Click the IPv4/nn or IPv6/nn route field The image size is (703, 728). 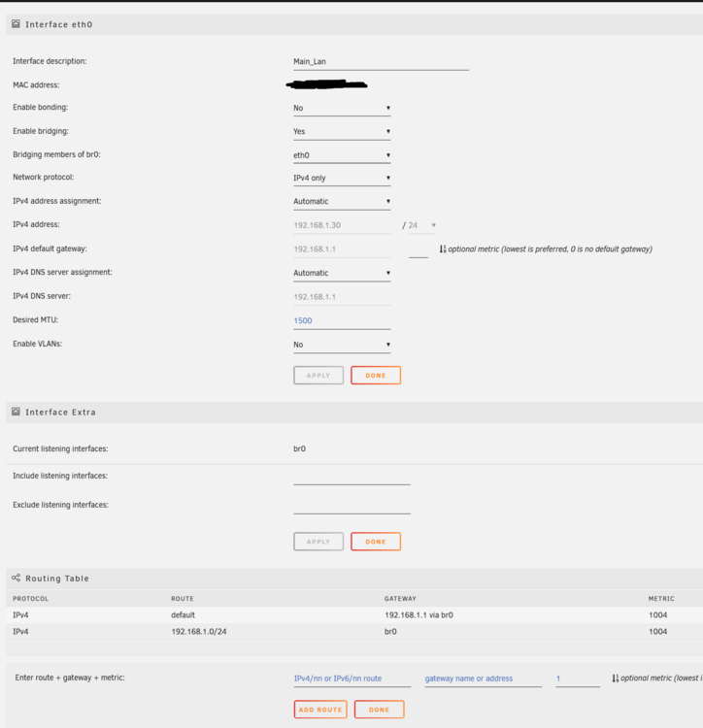point(352,678)
